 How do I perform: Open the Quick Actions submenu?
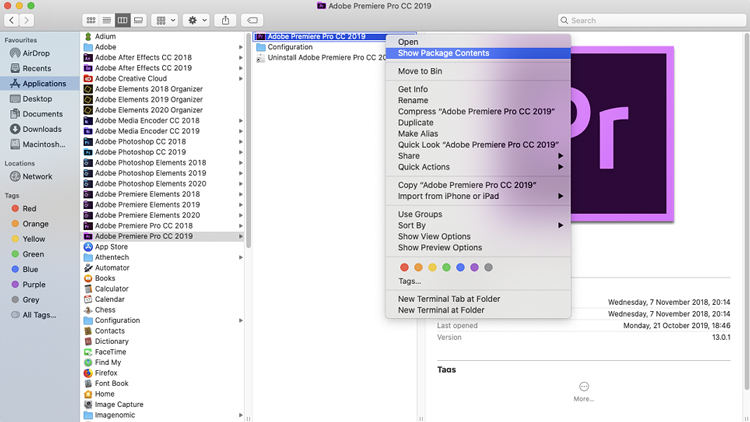click(478, 167)
